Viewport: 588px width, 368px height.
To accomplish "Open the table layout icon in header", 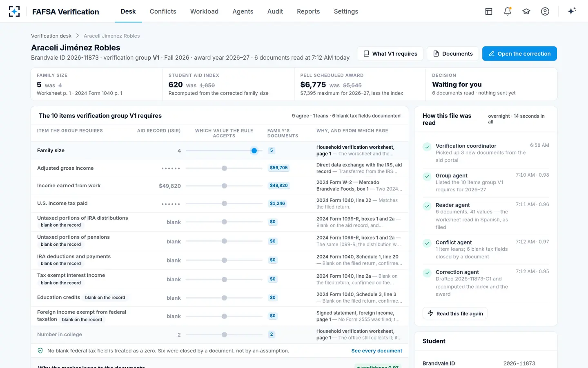I will click(489, 11).
